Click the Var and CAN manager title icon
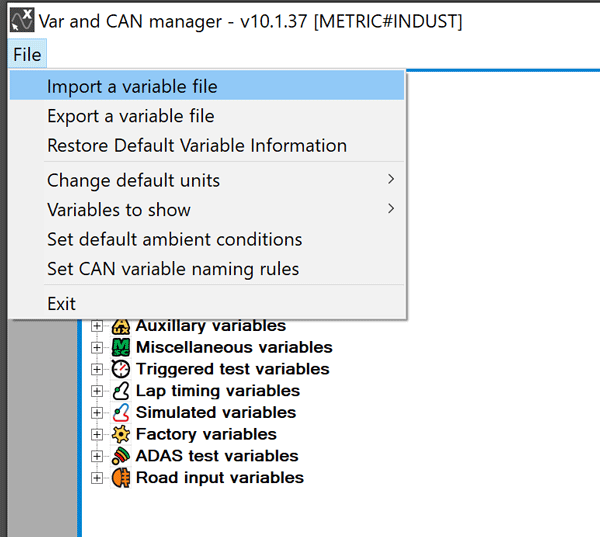The height and width of the screenshot is (537, 600). [x=21, y=20]
